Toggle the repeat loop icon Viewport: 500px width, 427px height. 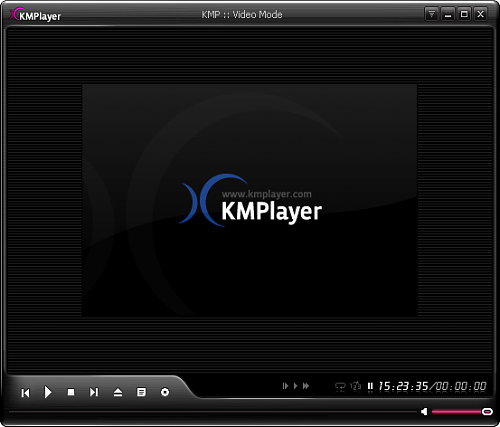coord(340,387)
